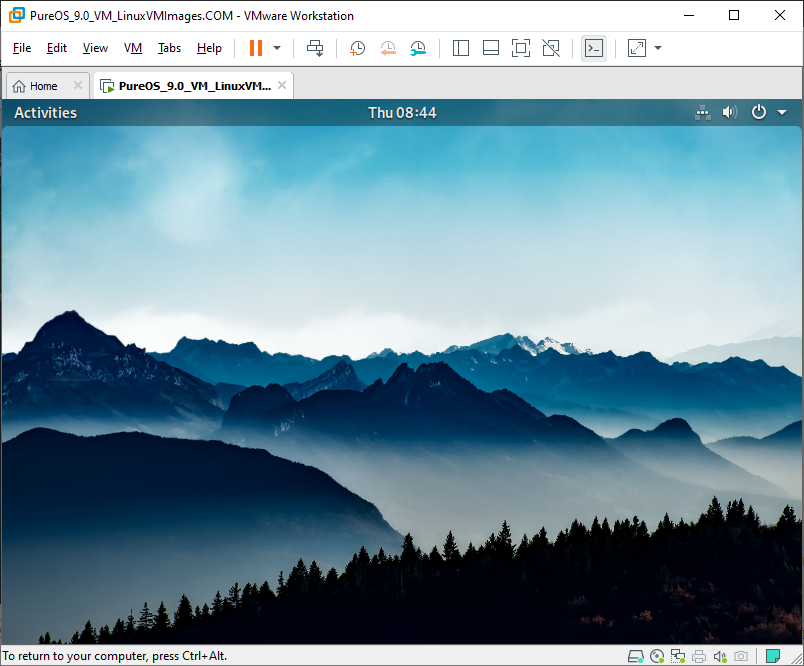The width and height of the screenshot is (804, 666).
Task: Open the snapshot manager
Action: (418, 48)
